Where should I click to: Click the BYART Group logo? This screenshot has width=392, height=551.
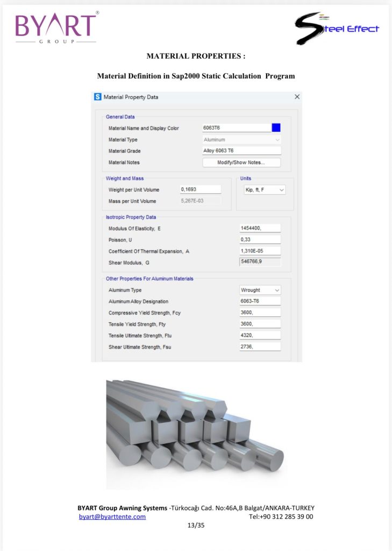point(57,28)
